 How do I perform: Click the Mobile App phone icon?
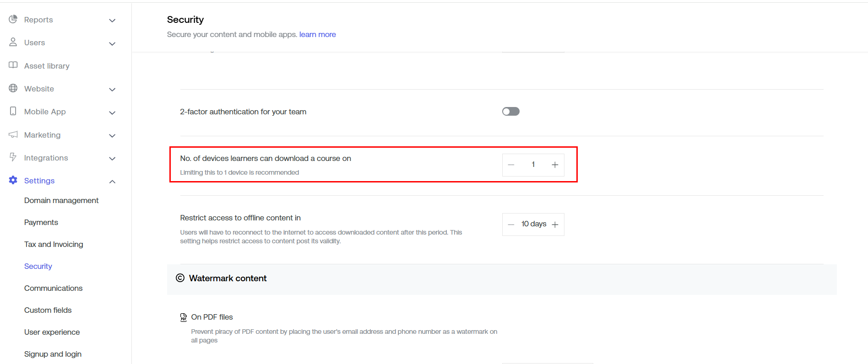[13, 111]
